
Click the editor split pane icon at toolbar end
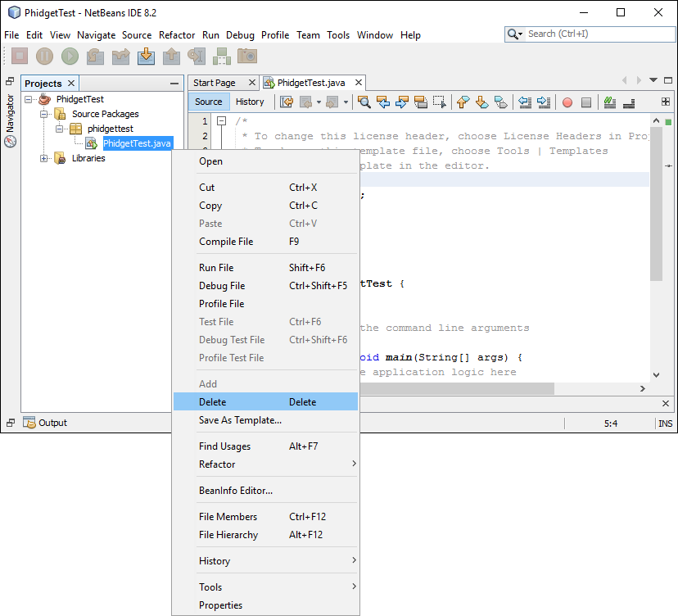click(666, 102)
